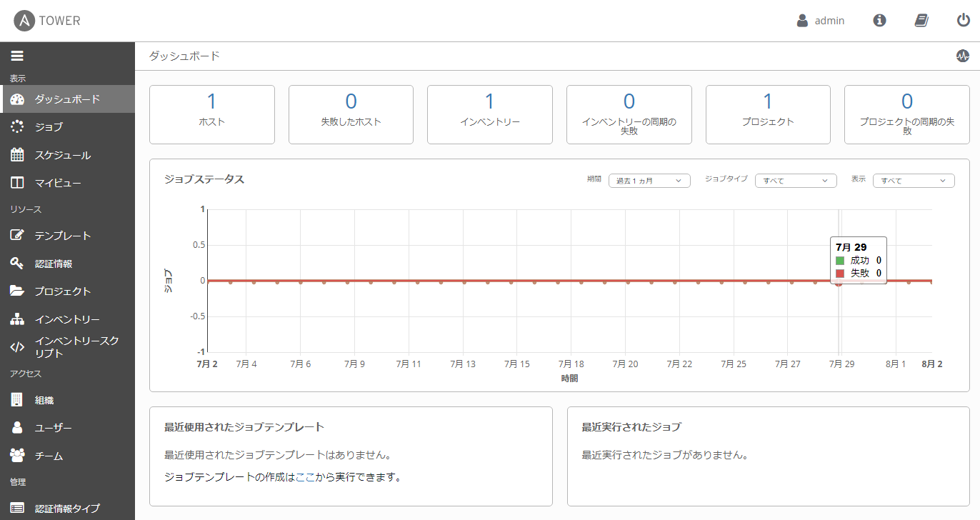
Task: Click the 組織 icon under アクセス
Action: 18,399
